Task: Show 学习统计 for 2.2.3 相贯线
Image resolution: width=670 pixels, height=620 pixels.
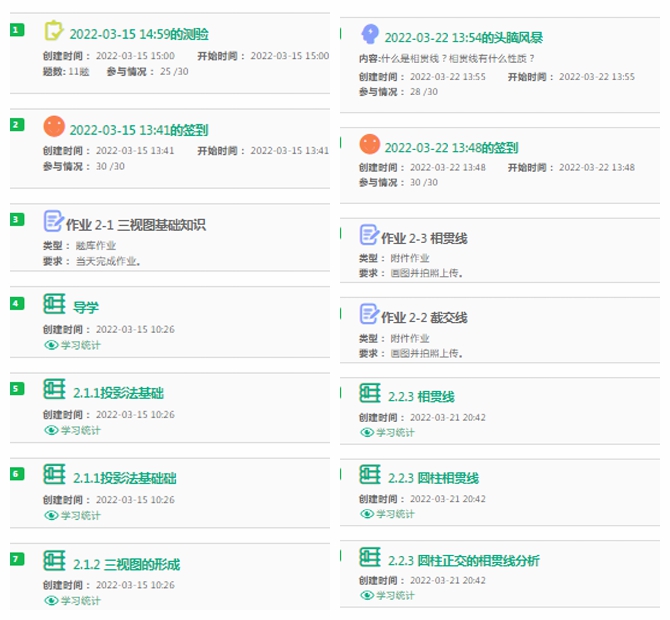Action: (388, 432)
